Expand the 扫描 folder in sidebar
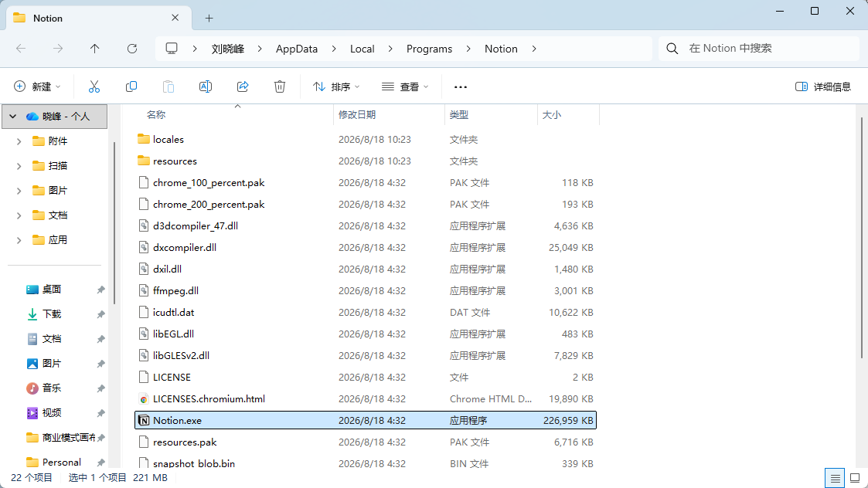The image size is (868, 488). (19, 166)
